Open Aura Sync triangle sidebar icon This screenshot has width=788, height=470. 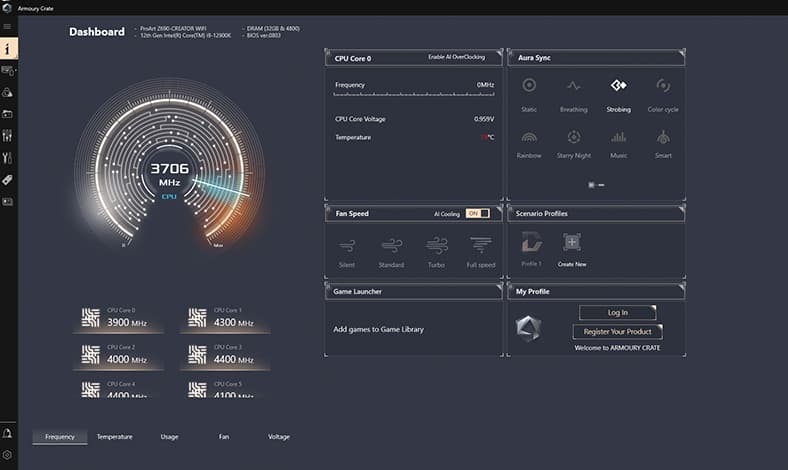click(8, 92)
